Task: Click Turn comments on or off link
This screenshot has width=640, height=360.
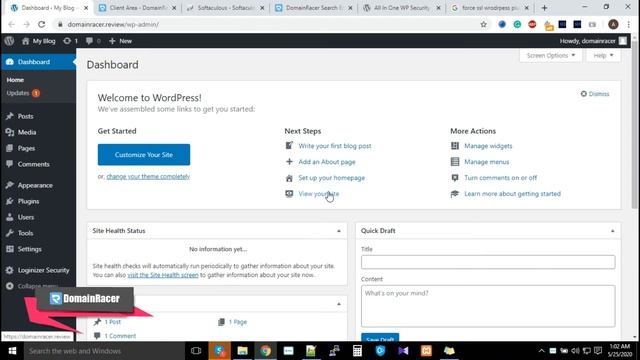Action: pos(500,178)
